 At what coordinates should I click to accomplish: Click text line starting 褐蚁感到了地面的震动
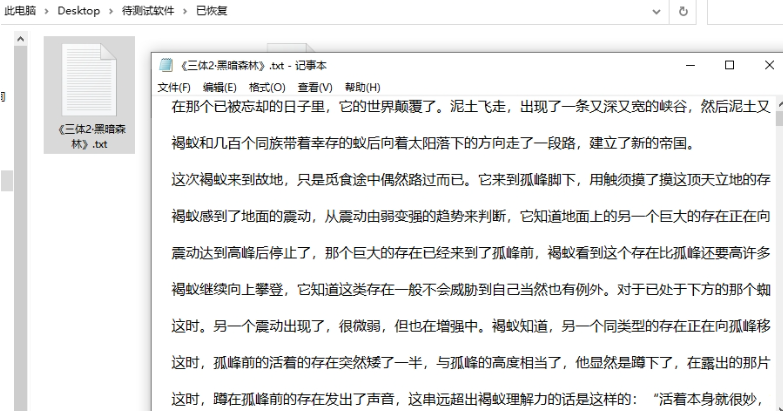pos(471,216)
